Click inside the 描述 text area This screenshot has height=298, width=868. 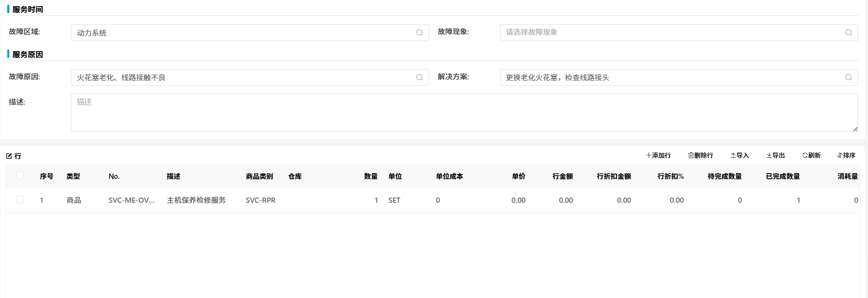[464, 112]
